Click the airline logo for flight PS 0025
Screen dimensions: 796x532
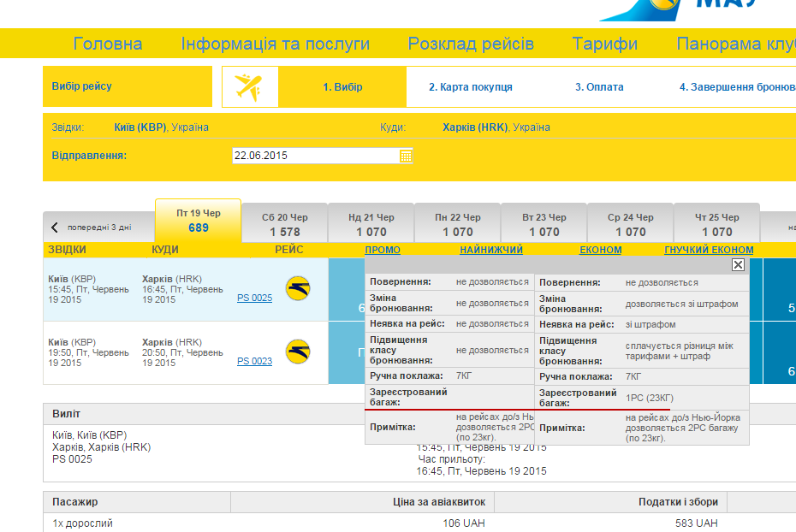298,289
